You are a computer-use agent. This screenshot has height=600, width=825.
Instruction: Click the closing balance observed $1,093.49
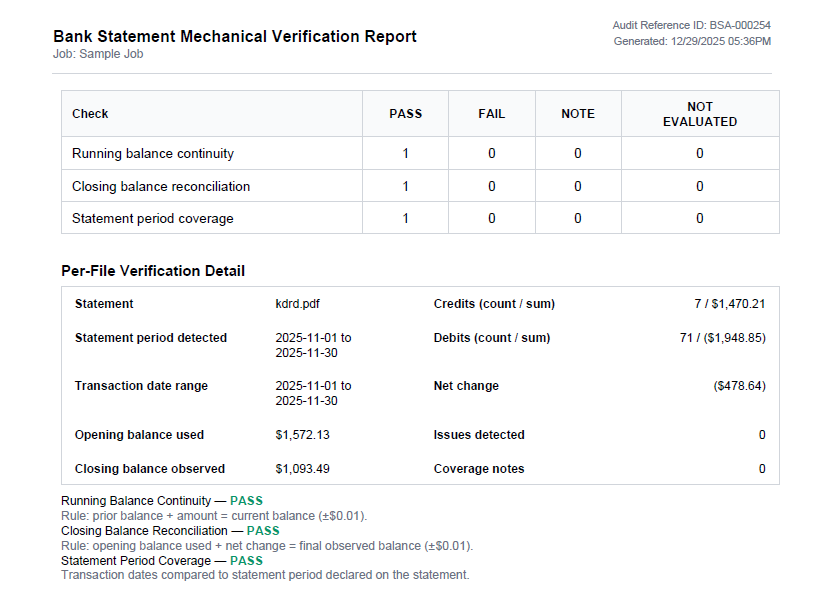coord(302,468)
